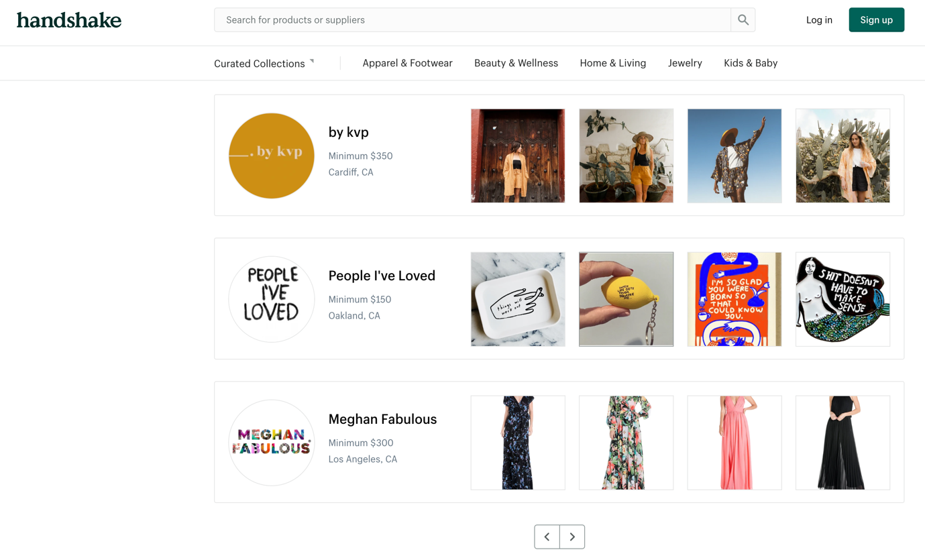Select the Home & Living category
The height and width of the screenshot is (560, 925).
pos(612,63)
